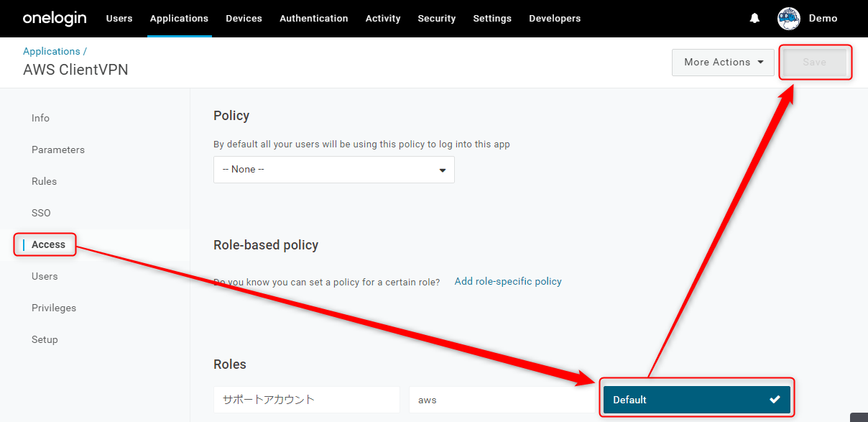Open the Security menu

(437, 19)
